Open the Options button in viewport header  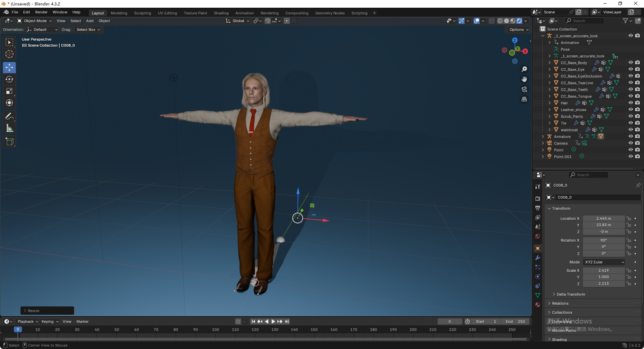519,30
